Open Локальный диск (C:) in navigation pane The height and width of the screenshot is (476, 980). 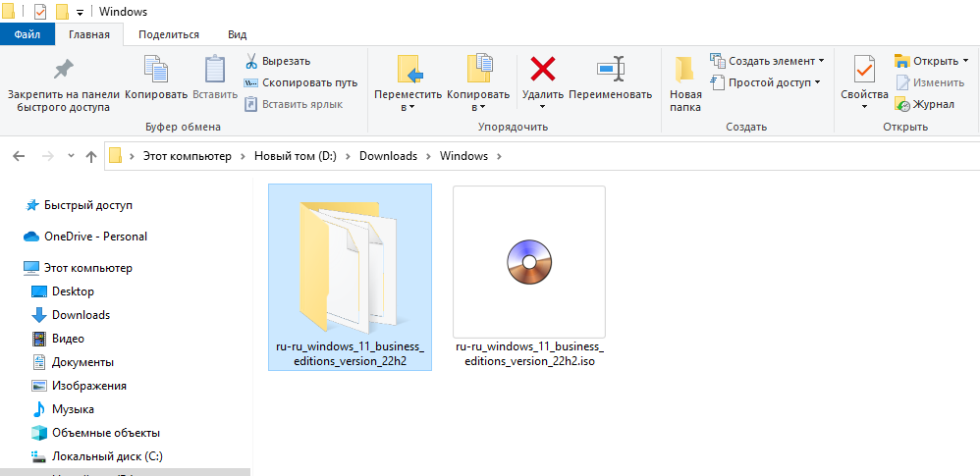[107, 456]
